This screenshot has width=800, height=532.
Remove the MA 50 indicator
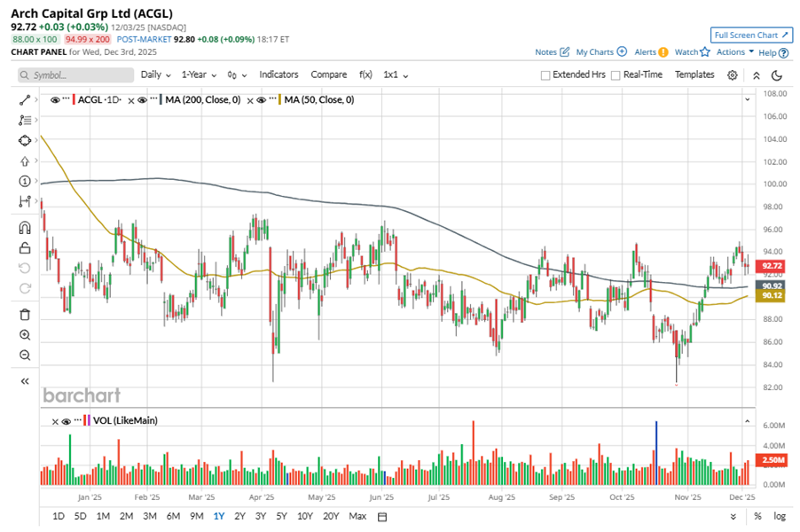250,100
